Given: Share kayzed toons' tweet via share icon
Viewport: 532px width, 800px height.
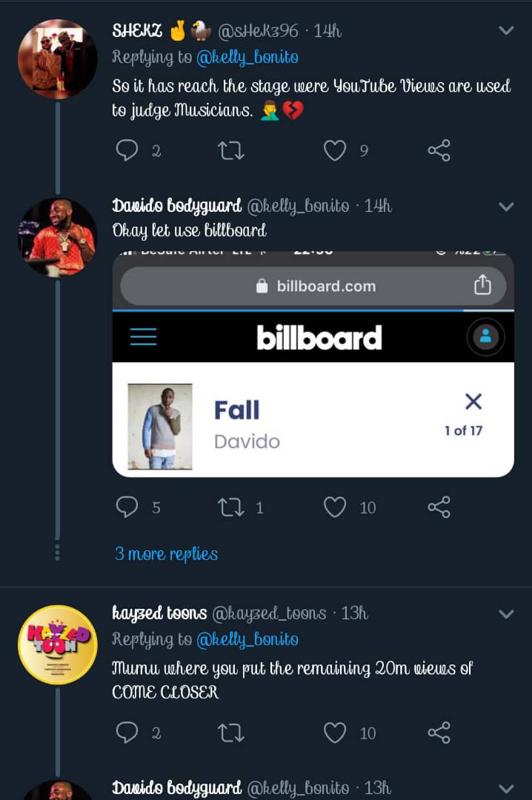Looking at the screenshot, I should [x=439, y=733].
